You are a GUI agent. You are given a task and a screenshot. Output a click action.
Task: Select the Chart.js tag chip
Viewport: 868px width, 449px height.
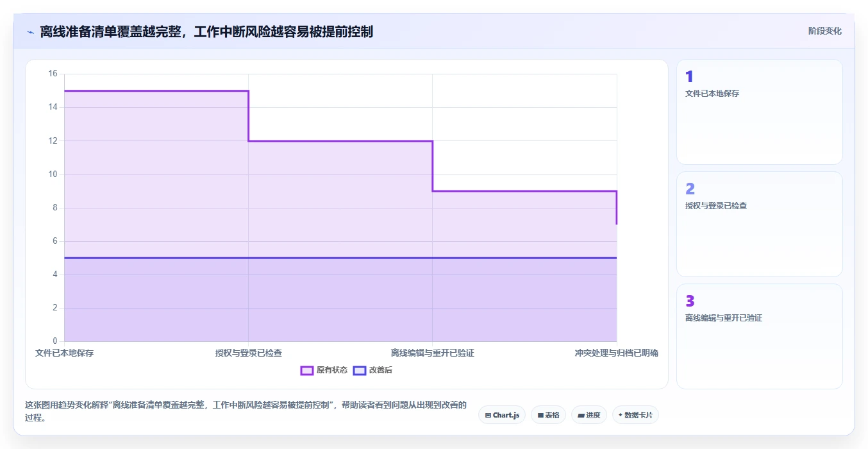(x=502, y=415)
